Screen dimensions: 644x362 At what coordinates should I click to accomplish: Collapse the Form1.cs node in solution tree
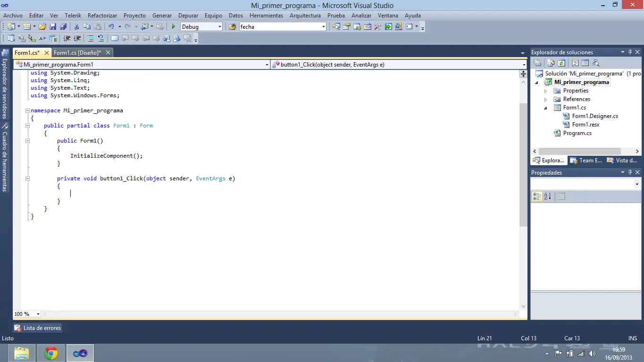pos(546,108)
